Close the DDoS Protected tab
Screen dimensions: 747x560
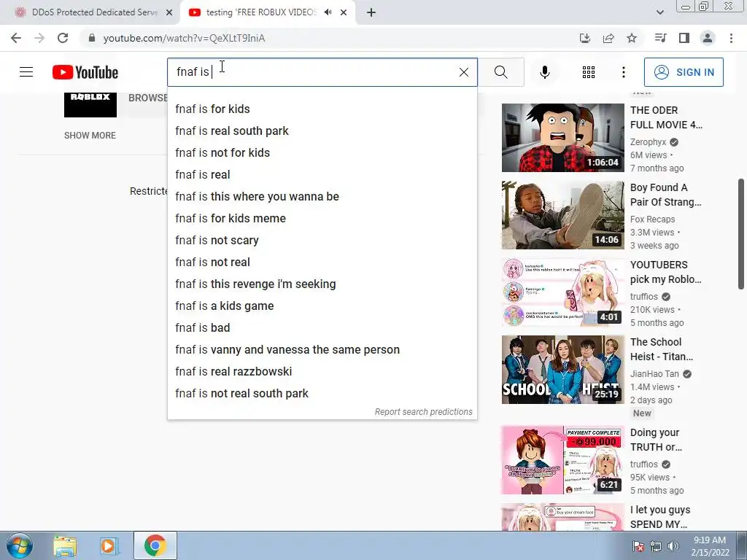(x=169, y=12)
